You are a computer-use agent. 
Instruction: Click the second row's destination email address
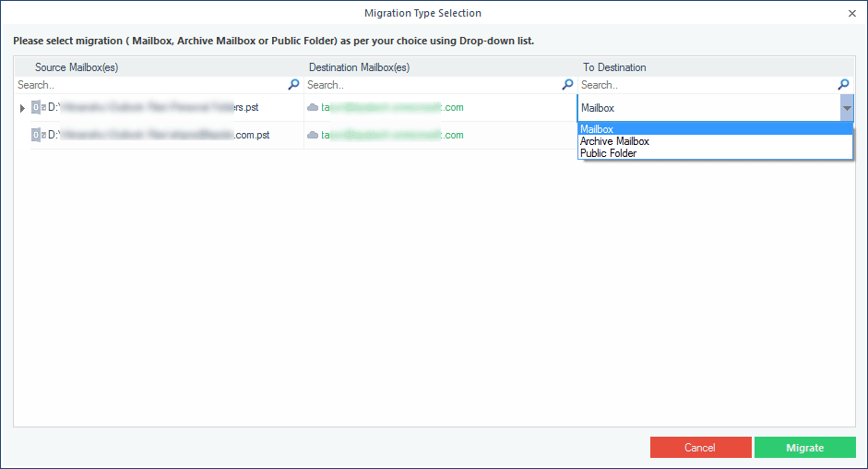pos(392,135)
